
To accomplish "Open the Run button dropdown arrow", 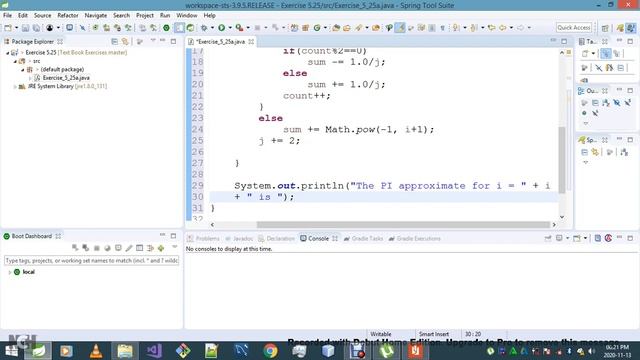I will [230, 28].
